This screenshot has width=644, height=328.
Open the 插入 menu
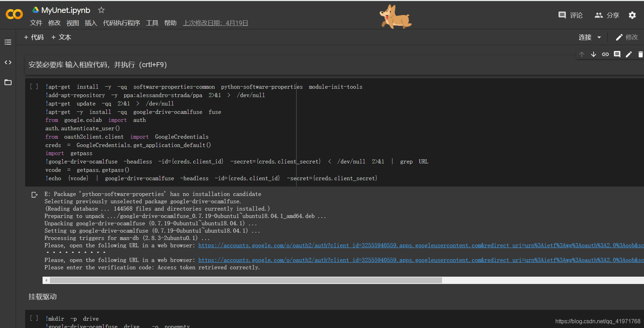91,23
